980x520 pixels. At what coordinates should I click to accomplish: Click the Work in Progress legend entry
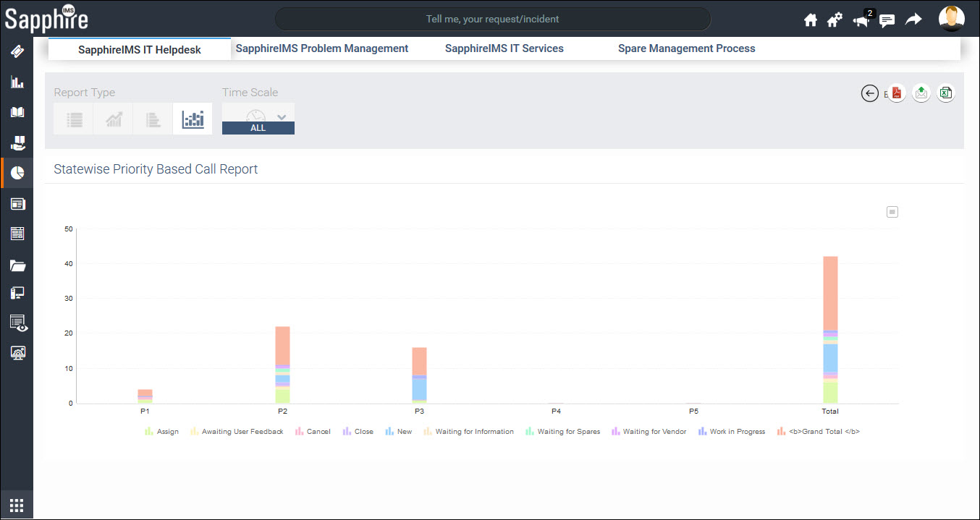tap(731, 431)
